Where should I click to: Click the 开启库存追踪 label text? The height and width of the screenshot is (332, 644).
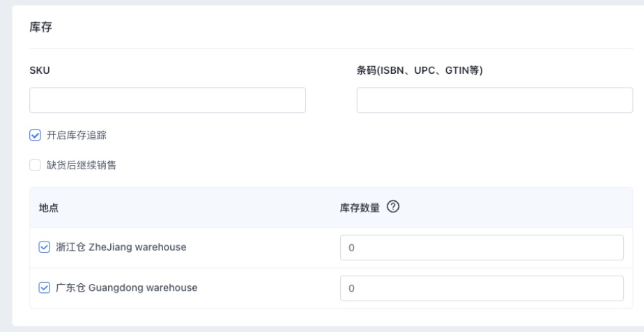coord(76,136)
